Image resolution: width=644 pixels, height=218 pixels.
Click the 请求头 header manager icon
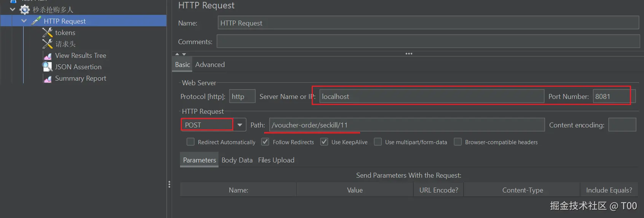[x=47, y=44]
